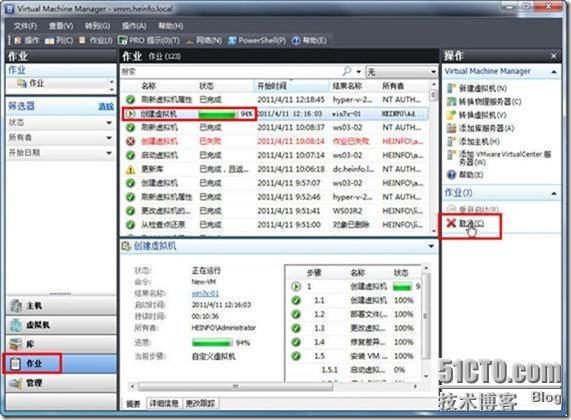Sort by the 结果名称 column header
Screen dimensions: 571x420
coord(347,86)
